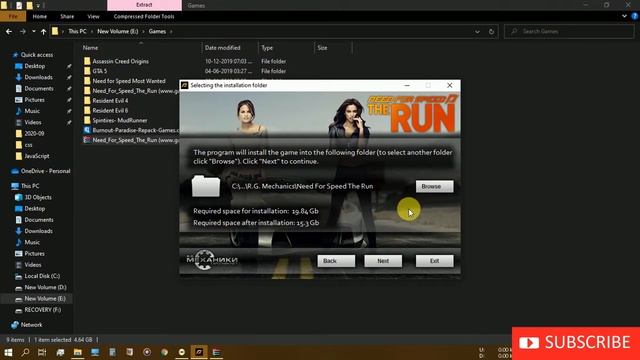640x360 pixels.
Task: Open taskbar search icon
Action: point(25,352)
